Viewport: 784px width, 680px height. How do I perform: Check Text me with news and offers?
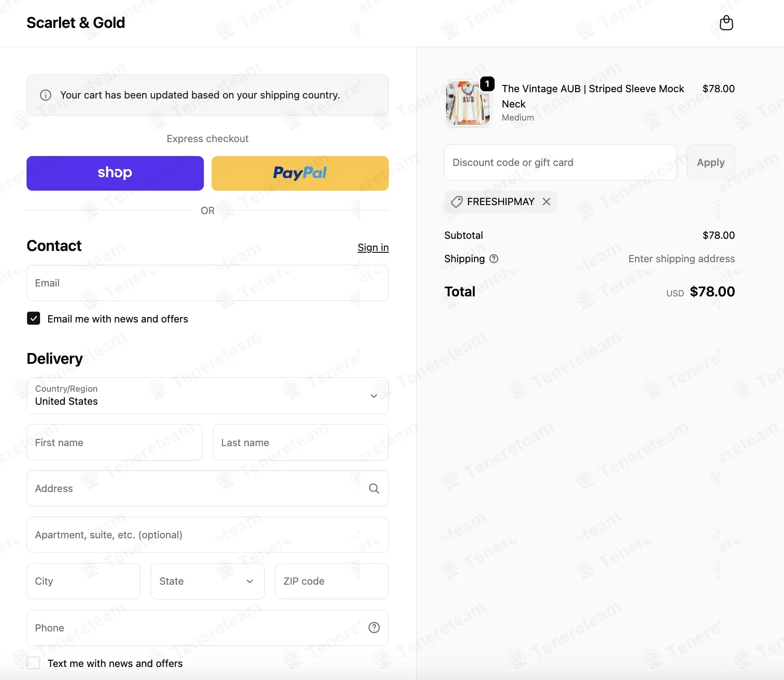click(33, 663)
